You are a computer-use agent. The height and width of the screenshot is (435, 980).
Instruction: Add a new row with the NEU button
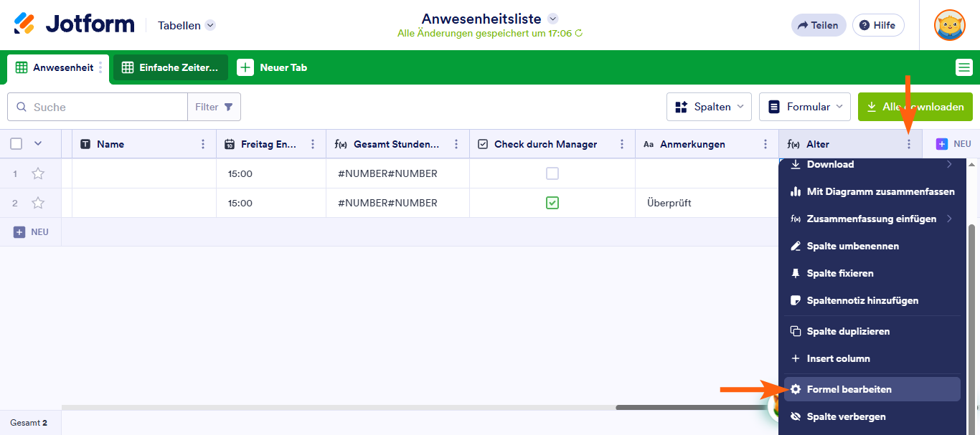coord(31,232)
